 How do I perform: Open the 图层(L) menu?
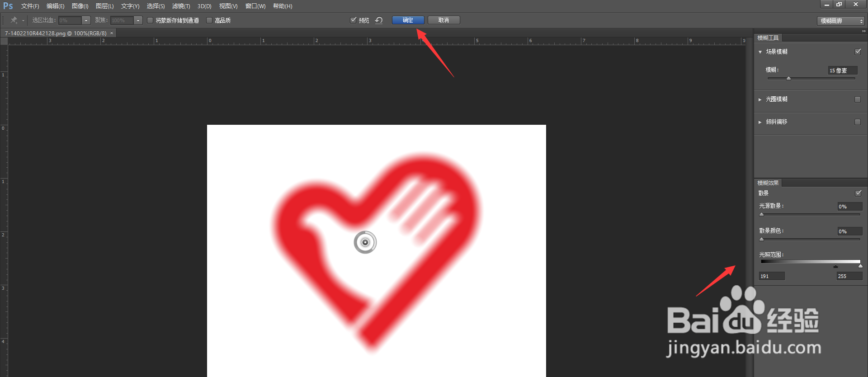(104, 6)
